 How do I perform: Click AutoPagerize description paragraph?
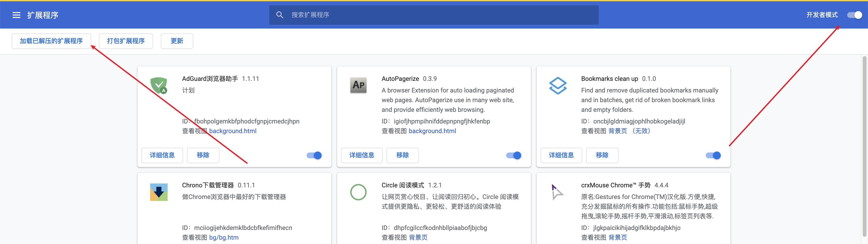coord(448,100)
